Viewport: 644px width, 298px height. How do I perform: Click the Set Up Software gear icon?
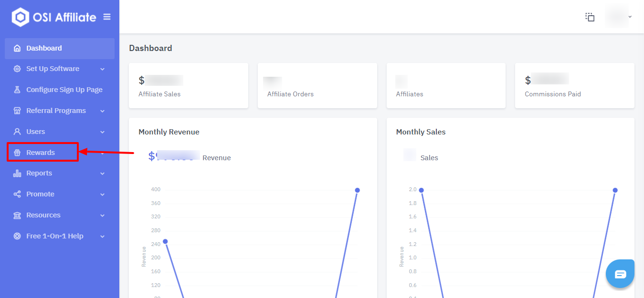pos(17,69)
